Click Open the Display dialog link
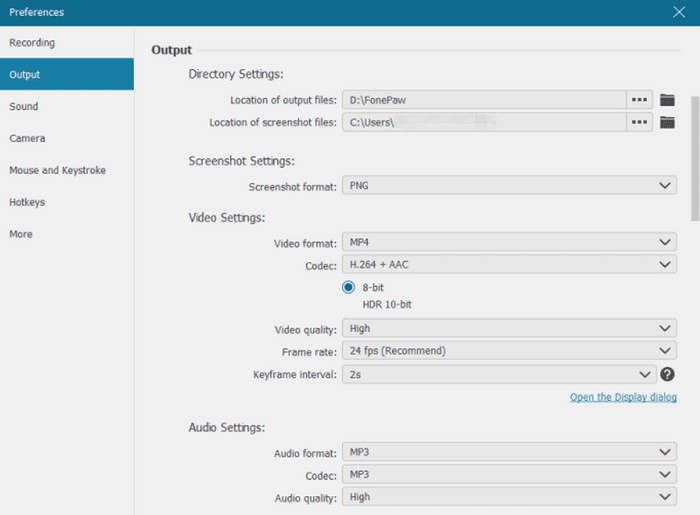This screenshot has height=515, width=700. [623, 397]
